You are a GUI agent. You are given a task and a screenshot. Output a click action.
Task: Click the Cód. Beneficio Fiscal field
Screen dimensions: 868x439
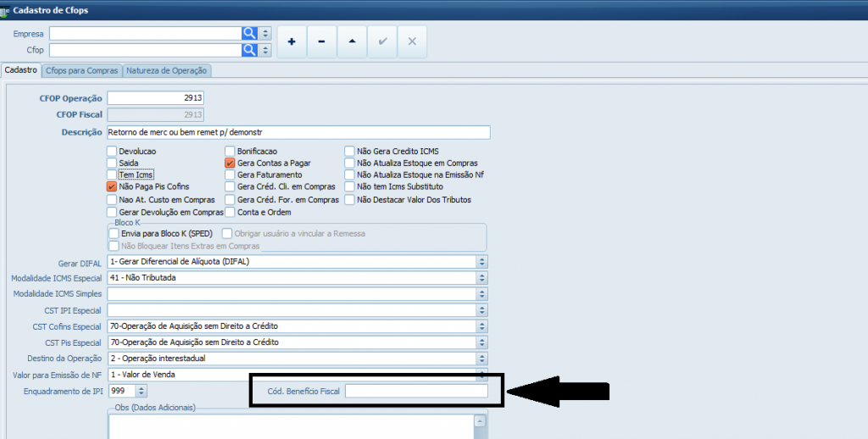coord(416,391)
